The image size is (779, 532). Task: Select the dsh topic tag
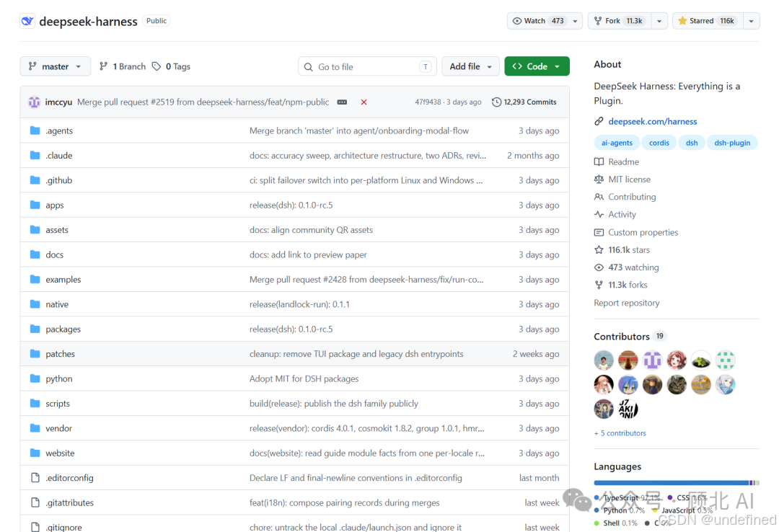pyautogui.click(x=692, y=143)
